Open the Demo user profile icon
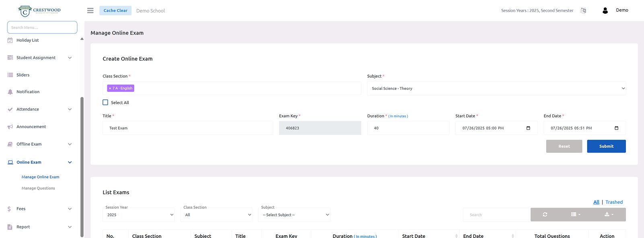Screen dimensions: 644x238 605,10
